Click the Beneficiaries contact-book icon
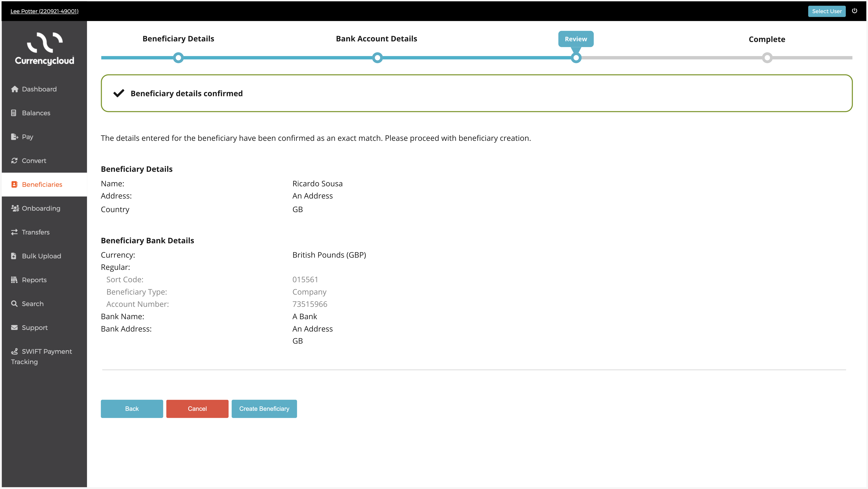868x489 pixels. pyautogui.click(x=15, y=184)
